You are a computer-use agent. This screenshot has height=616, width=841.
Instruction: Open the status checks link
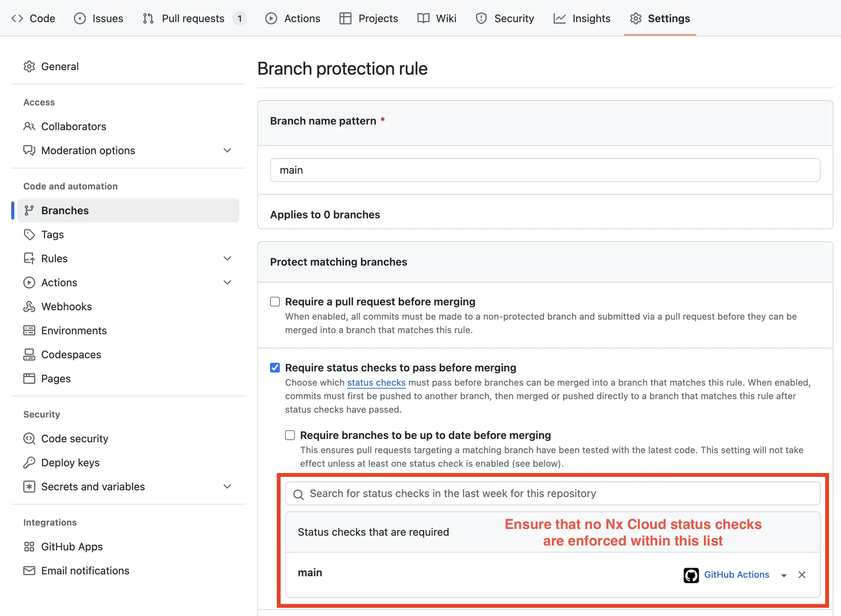(x=376, y=382)
